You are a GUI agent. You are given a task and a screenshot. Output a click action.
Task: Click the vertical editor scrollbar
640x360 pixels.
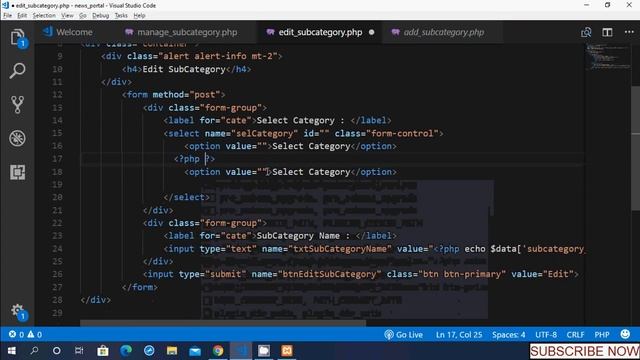coord(636,147)
